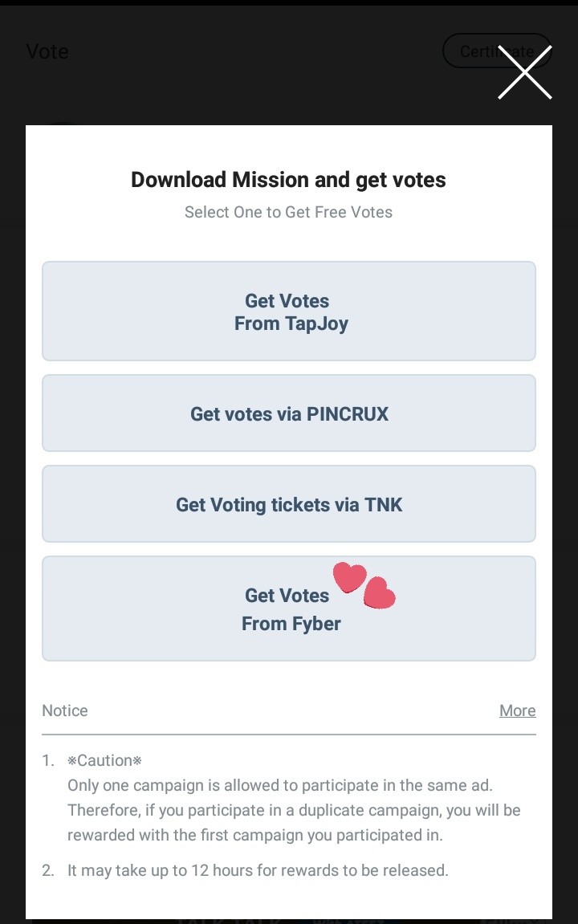The width and height of the screenshot is (578, 924).
Task: Tap the Vote page title
Action: (x=47, y=51)
